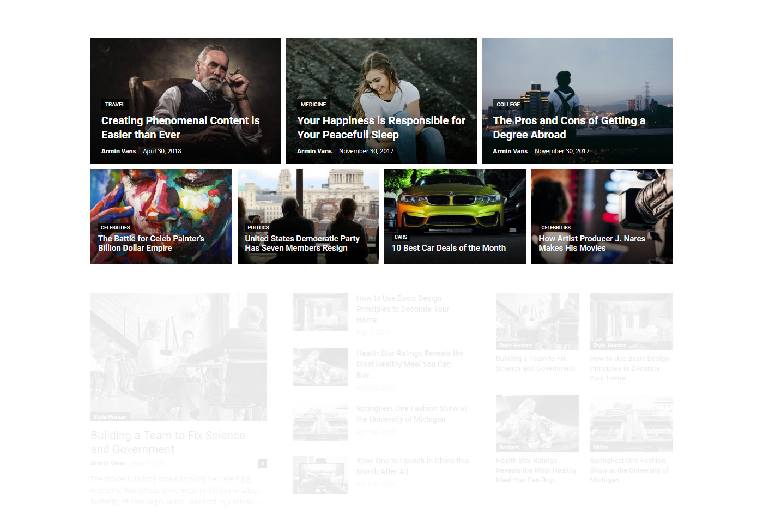Click the Xbox One article thumbnail
763x532 pixels.
point(320,475)
